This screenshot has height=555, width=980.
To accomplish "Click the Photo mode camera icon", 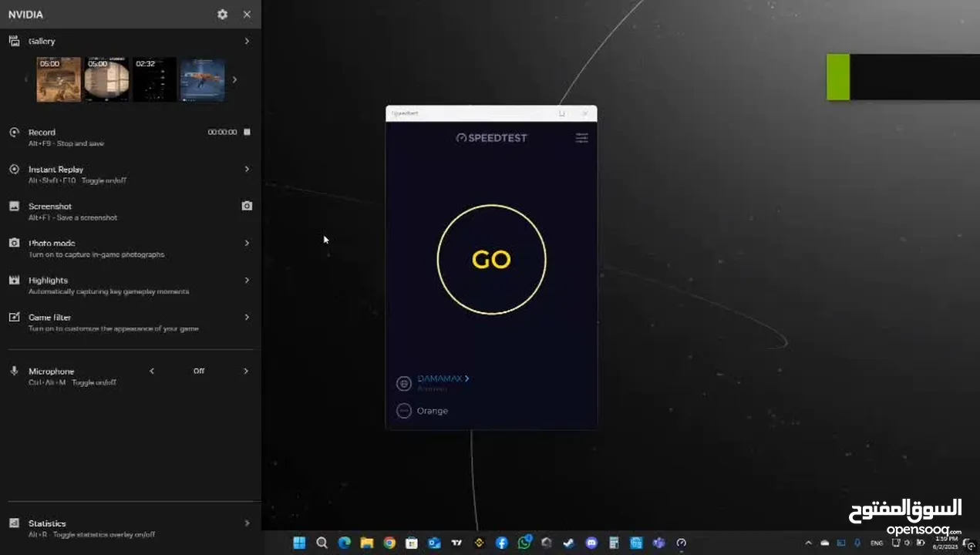I will point(14,243).
